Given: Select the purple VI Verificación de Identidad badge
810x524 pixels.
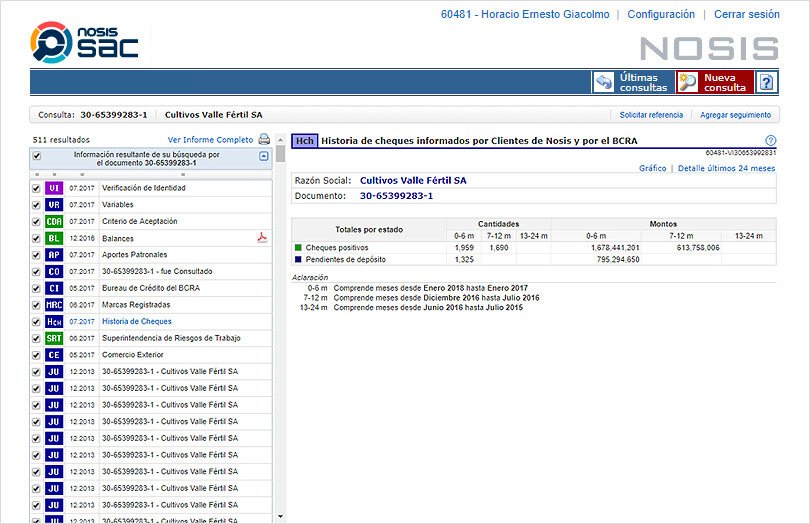Looking at the screenshot, I should [x=54, y=188].
